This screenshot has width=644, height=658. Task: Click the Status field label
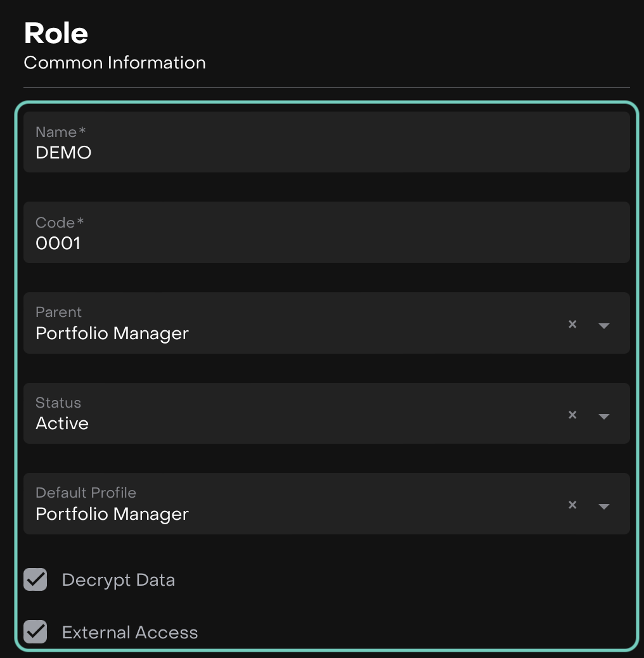point(58,403)
